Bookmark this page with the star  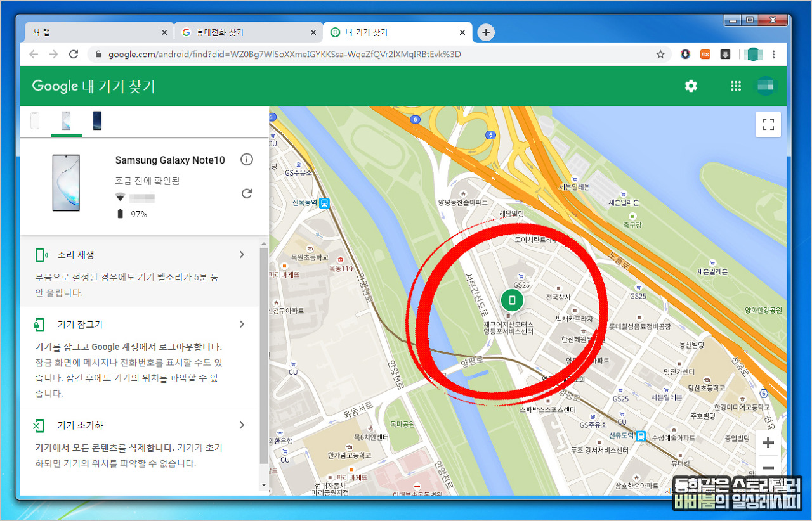[x=660, y=55]
